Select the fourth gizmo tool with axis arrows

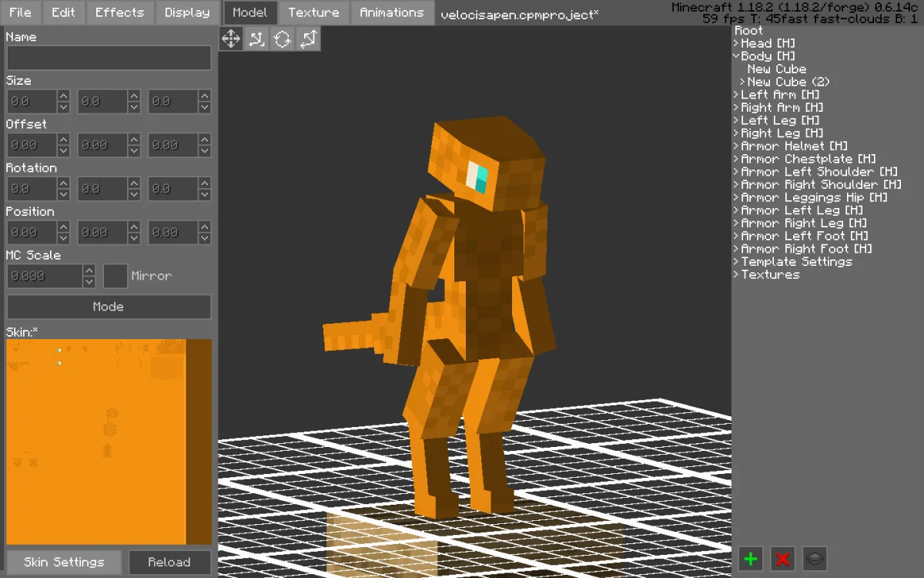(x=308, y=39)
